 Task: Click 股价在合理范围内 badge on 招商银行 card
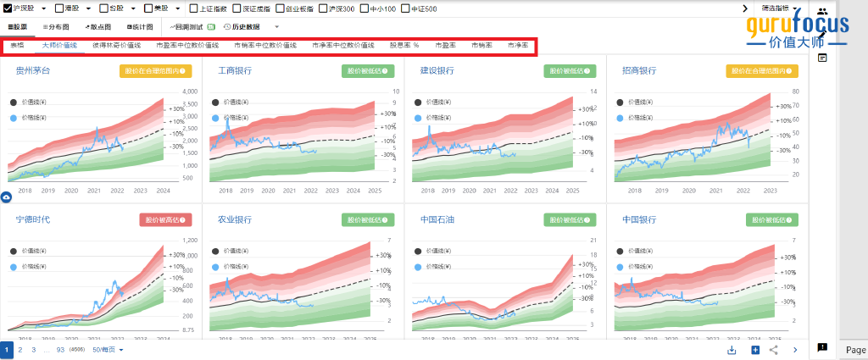click(x=762, y=71)
